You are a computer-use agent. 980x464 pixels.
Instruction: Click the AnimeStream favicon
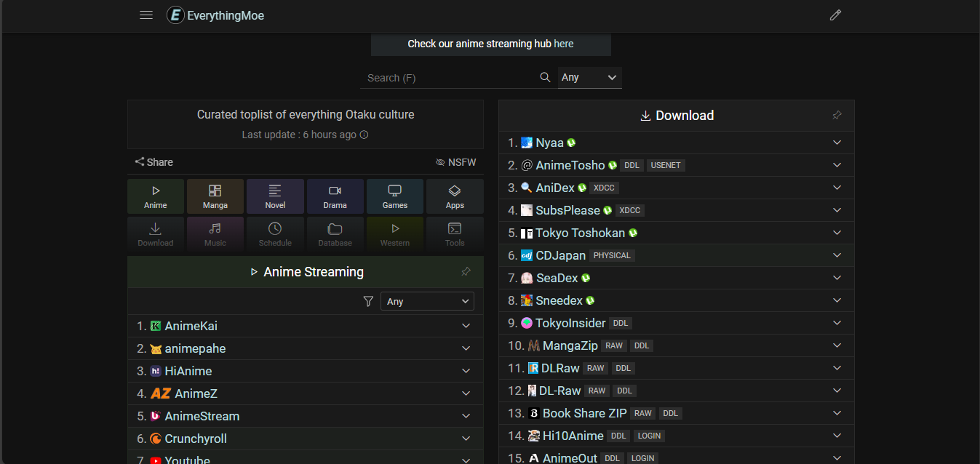[156, 416]
